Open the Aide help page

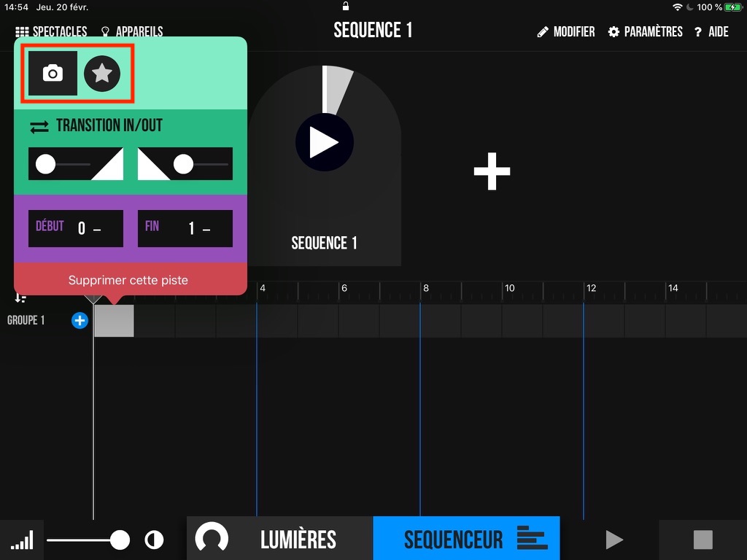pyautogui.click(x=711, y=32)
